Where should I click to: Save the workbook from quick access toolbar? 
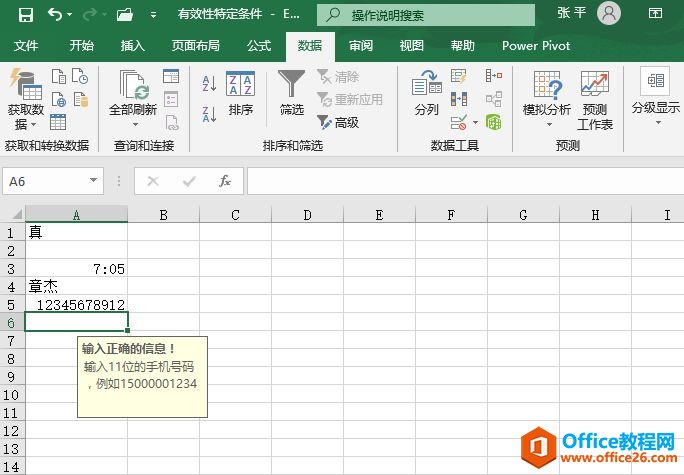point(26,15)
